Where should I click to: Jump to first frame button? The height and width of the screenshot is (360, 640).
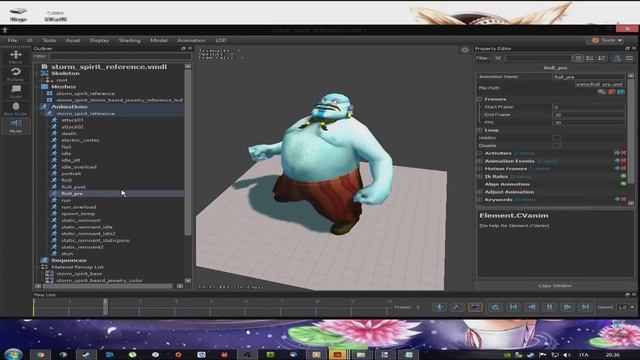pyautogui.click(x=513, y=307)
